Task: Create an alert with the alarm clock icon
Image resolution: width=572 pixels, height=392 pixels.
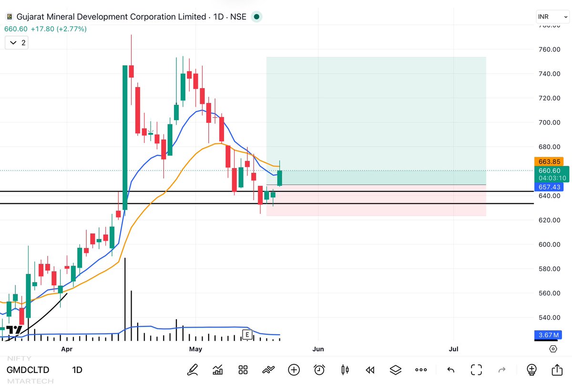Action: tap(319, 370)
